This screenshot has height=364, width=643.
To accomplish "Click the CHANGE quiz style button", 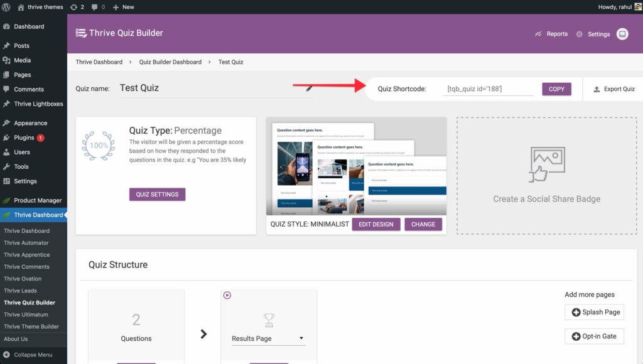I will coord(423,224).
